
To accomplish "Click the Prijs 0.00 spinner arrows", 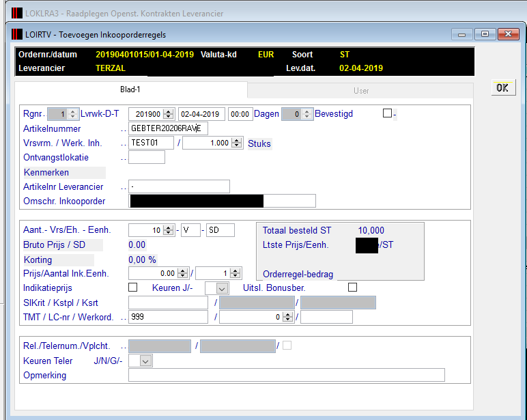I will point(182,273).
